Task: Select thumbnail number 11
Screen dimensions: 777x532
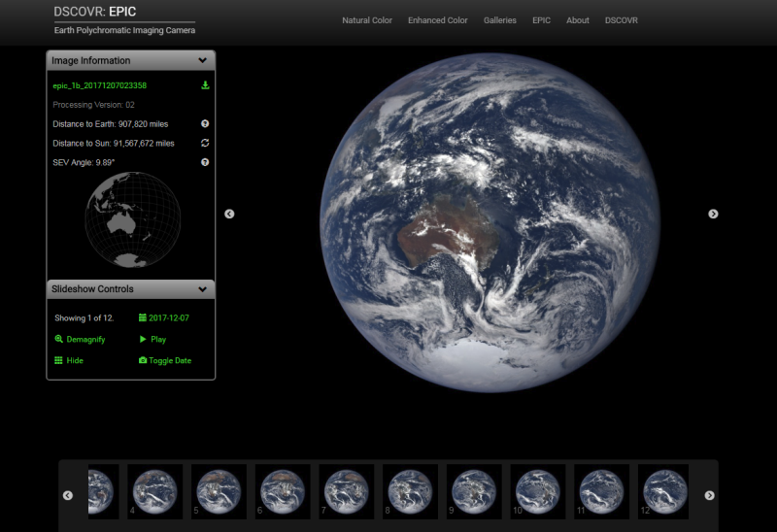Action: [x=601, y=491]
